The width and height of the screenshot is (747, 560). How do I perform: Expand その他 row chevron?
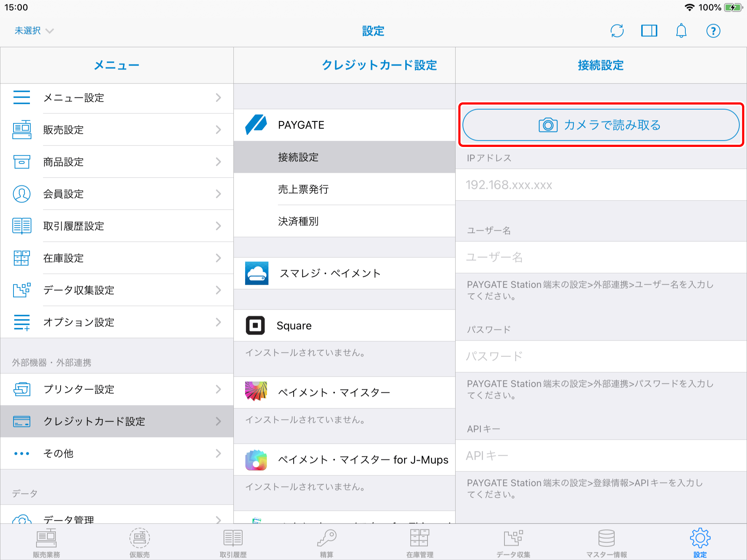pyautogui.click(x=218, y=454)
